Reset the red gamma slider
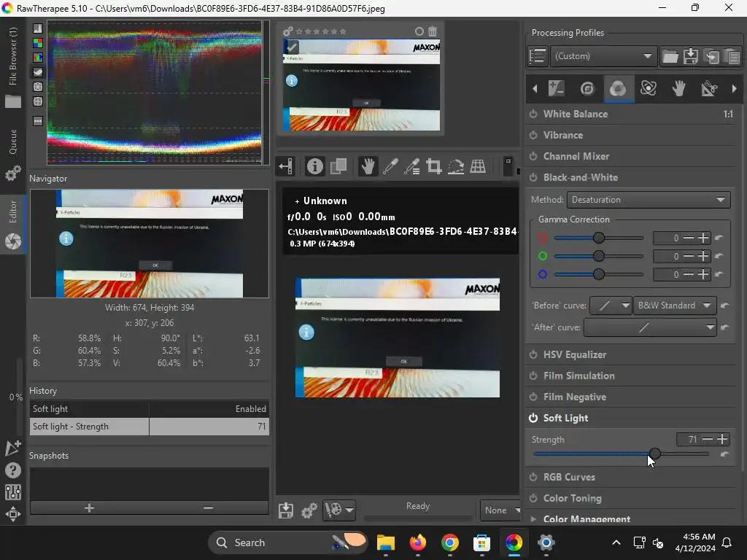This screenshot has width=747, height=560. point(719,238)
